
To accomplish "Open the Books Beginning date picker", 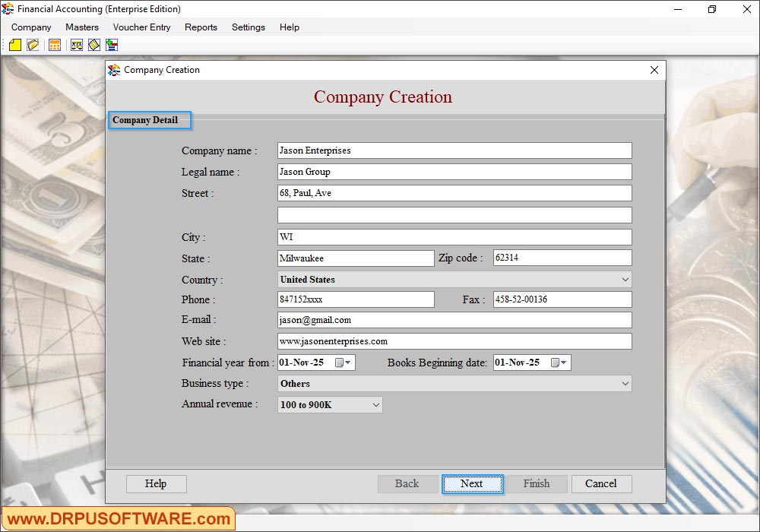I will click(564, 363).
